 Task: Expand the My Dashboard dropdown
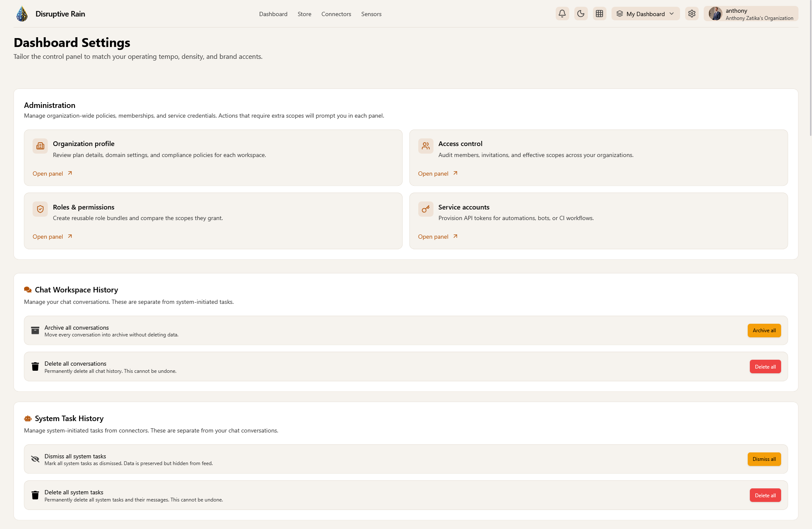(645, 14)
